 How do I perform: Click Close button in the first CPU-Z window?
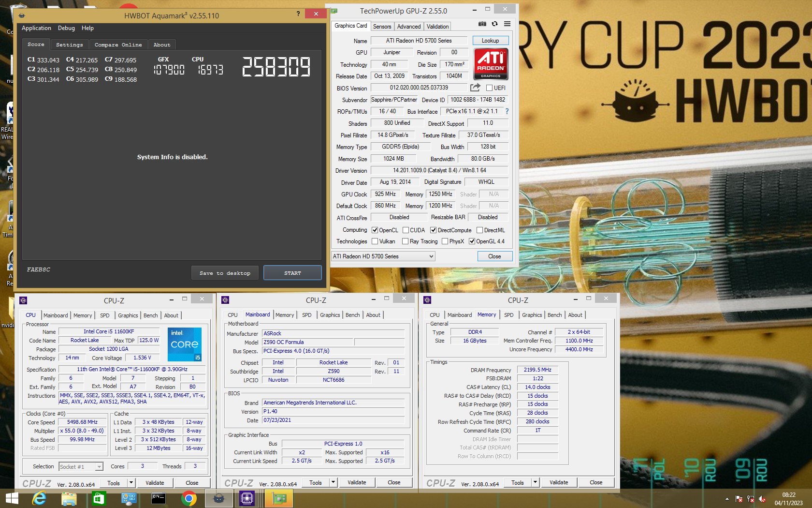coord(192,483)
